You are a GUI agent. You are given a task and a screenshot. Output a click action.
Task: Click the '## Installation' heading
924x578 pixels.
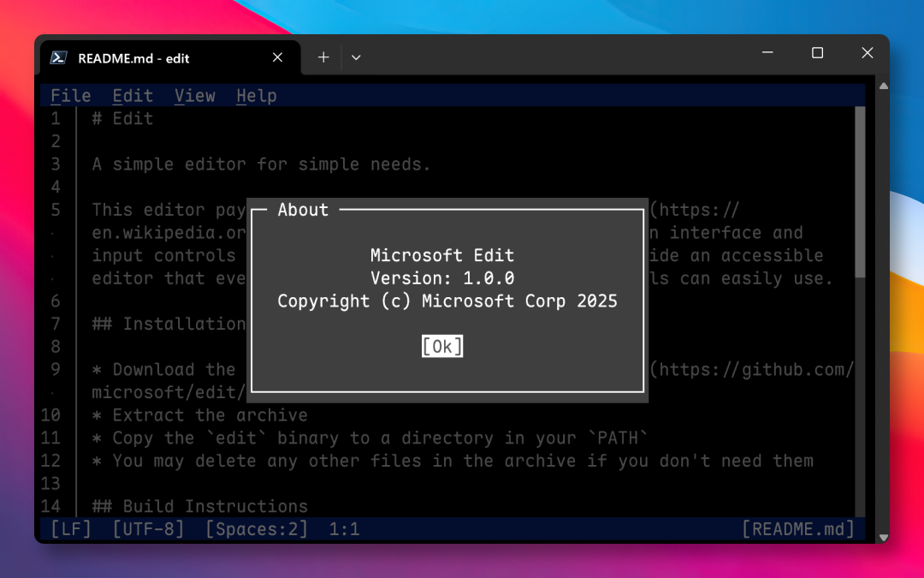[x=169, y=324]
